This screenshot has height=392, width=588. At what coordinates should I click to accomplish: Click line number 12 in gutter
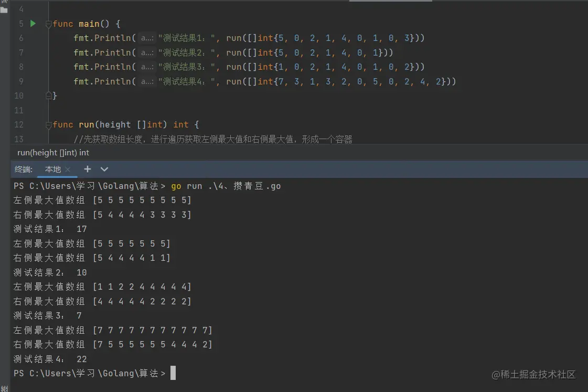[19, 124]
